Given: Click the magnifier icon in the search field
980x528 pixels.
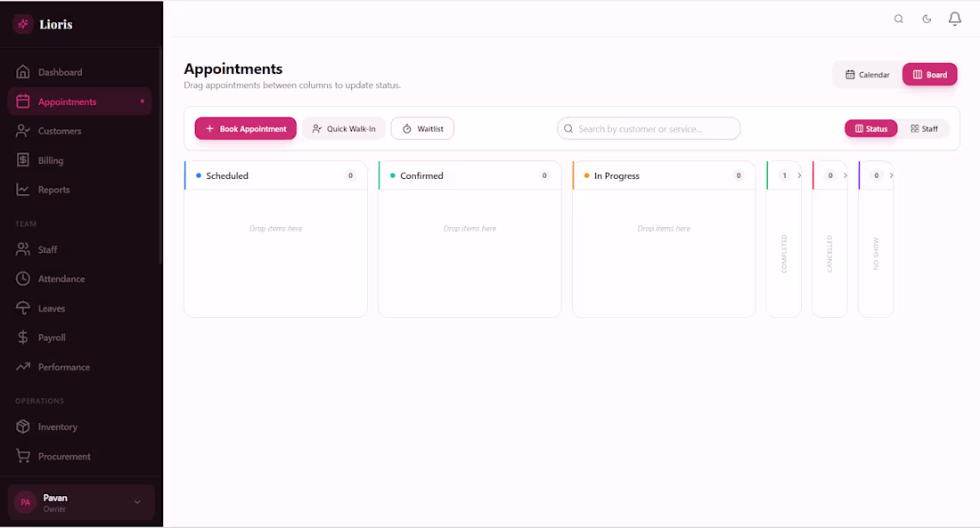Looking at the screenshot, I should pos(568,129).
